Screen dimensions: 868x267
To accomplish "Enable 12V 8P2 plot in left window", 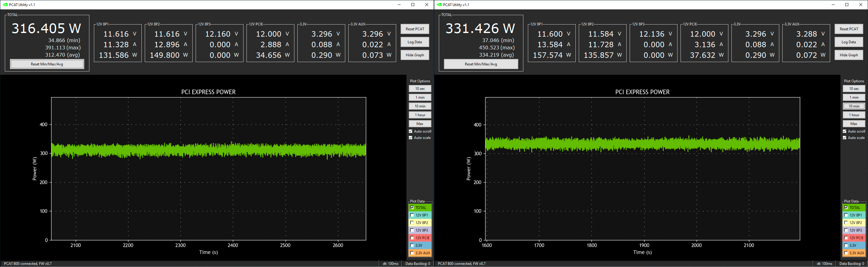I will point(412,222).
